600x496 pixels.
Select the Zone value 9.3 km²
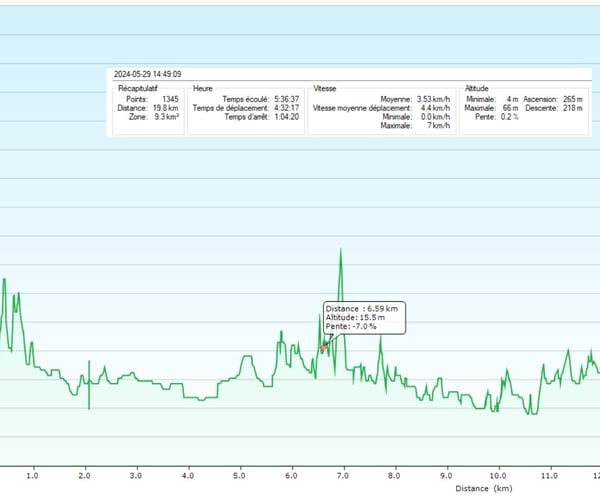[x=166, y=117]
